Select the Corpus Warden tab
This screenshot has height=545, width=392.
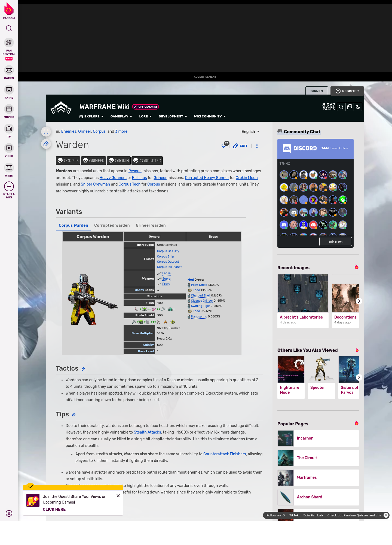click(x=73, y=225)
